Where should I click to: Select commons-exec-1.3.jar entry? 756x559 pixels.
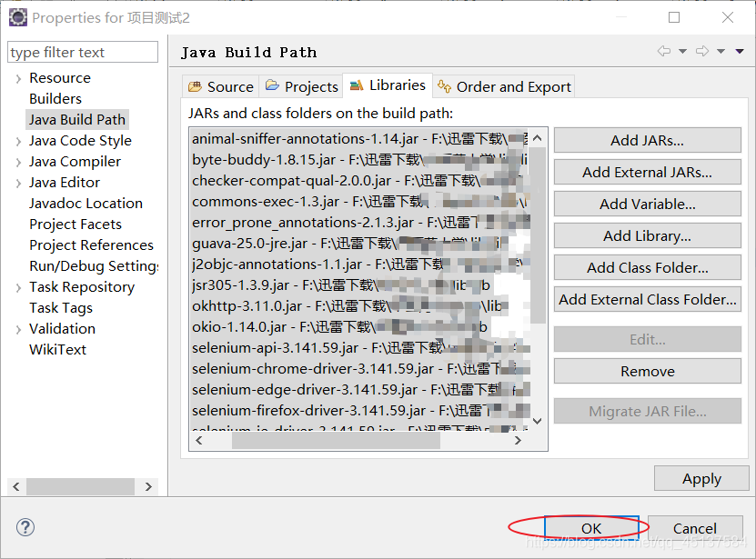pyautogui.click(x=359, y=202)
